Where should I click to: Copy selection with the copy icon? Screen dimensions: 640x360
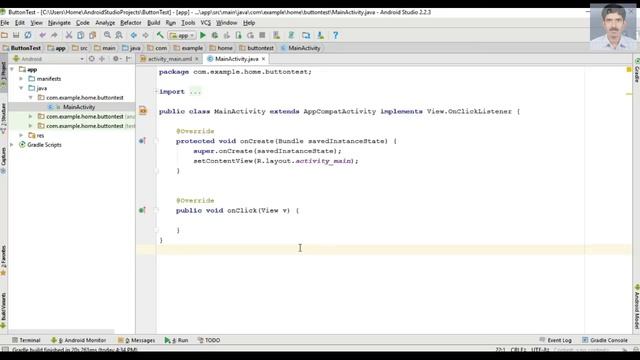81,36
